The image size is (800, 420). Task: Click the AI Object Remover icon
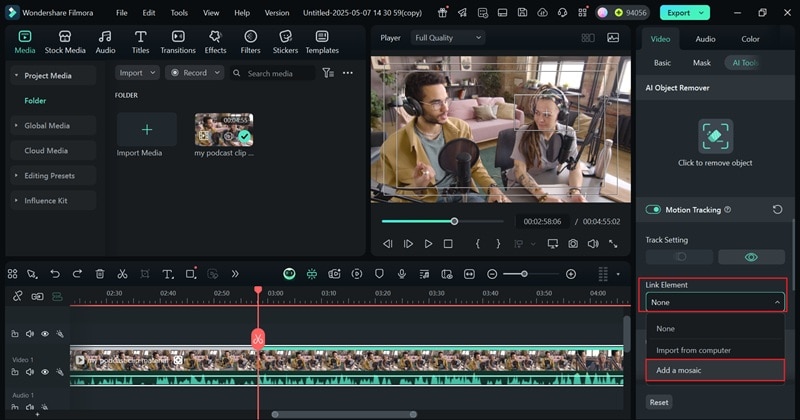coord(715,136)
